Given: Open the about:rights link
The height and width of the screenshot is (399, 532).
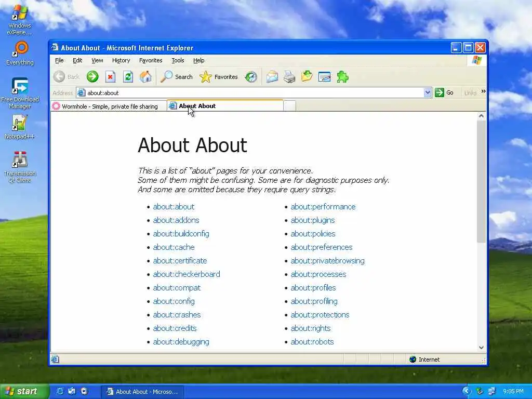Looking at the screenshot, I should point(311,328).
